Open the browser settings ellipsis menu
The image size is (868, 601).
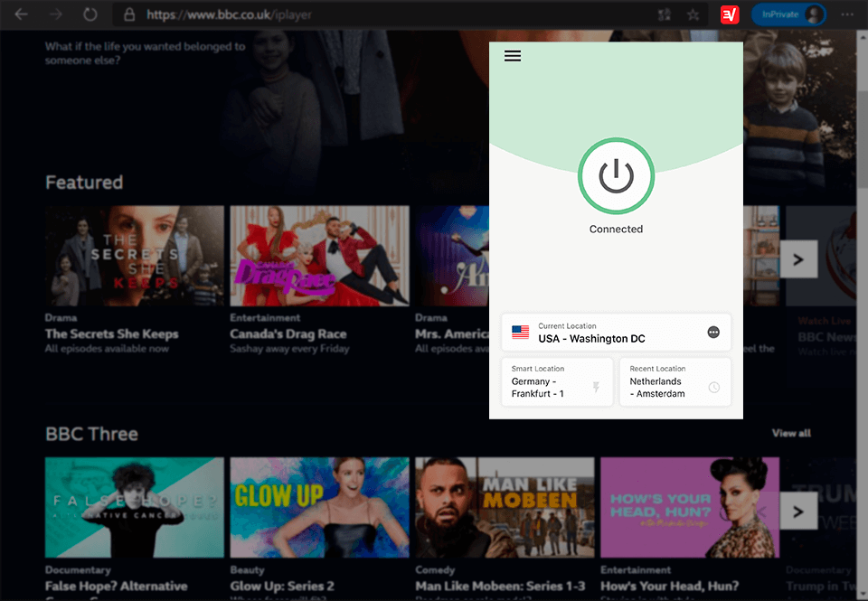tap(847, 14)
